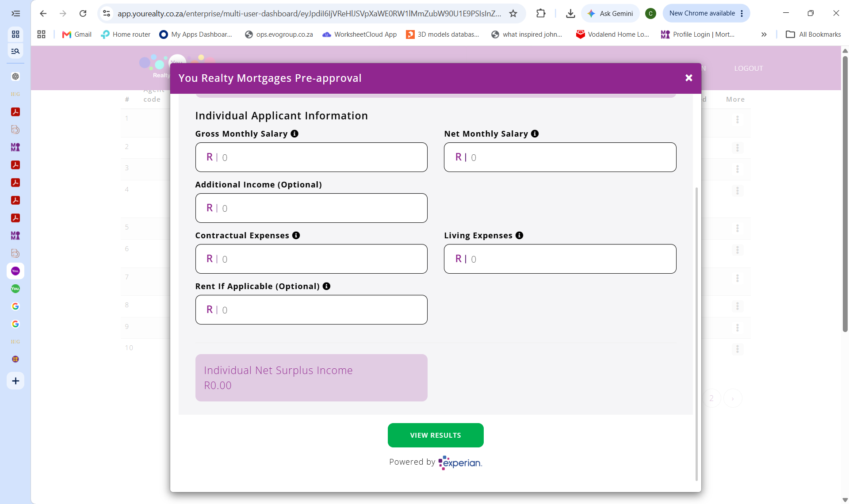This screenshot has height=504, width=849.
Task: Open the WorksheetCloud App bookmark
Action: click(x=359, y=34)
